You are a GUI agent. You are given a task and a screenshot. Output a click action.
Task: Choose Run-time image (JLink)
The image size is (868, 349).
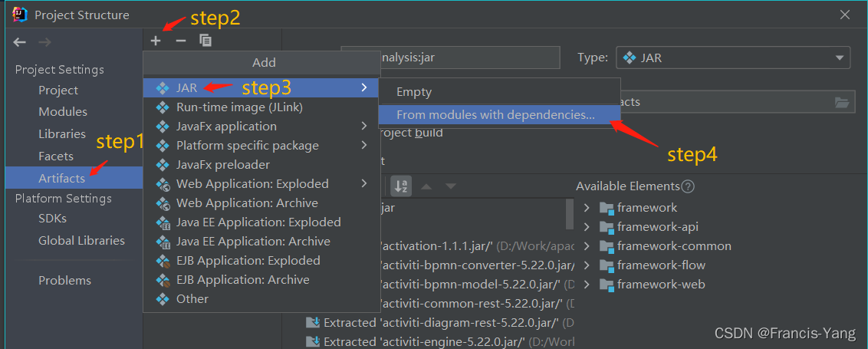tap(261, 107)
